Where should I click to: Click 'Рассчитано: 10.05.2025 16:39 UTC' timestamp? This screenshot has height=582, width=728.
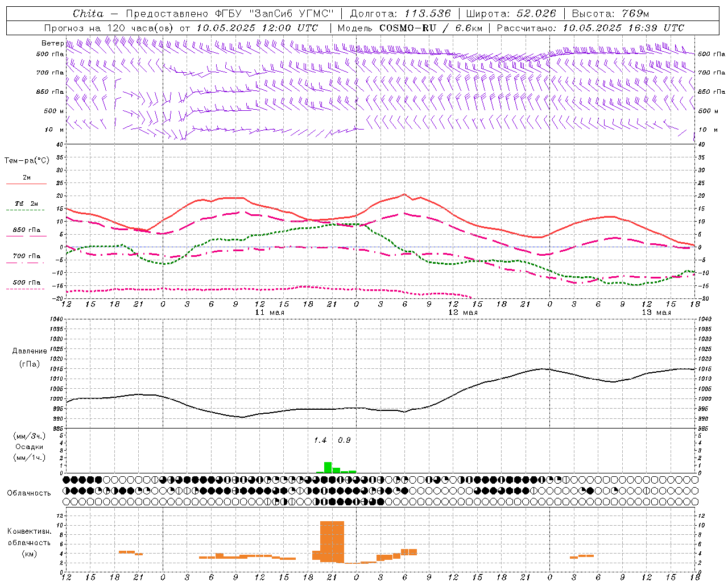tap(590, 28)
